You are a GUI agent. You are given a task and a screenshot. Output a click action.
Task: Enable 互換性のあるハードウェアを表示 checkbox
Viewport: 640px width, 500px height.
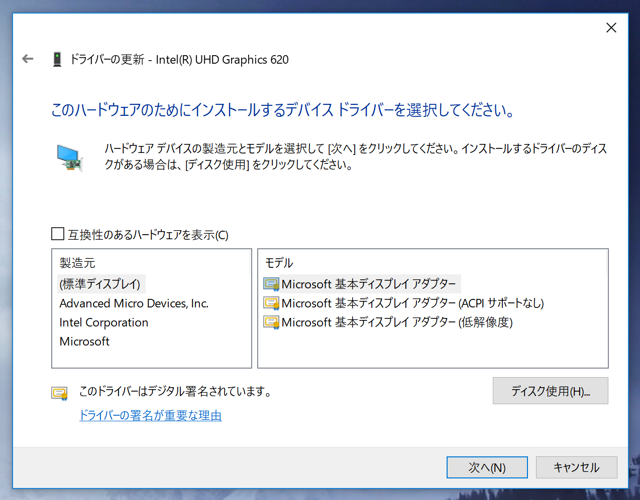58,234
